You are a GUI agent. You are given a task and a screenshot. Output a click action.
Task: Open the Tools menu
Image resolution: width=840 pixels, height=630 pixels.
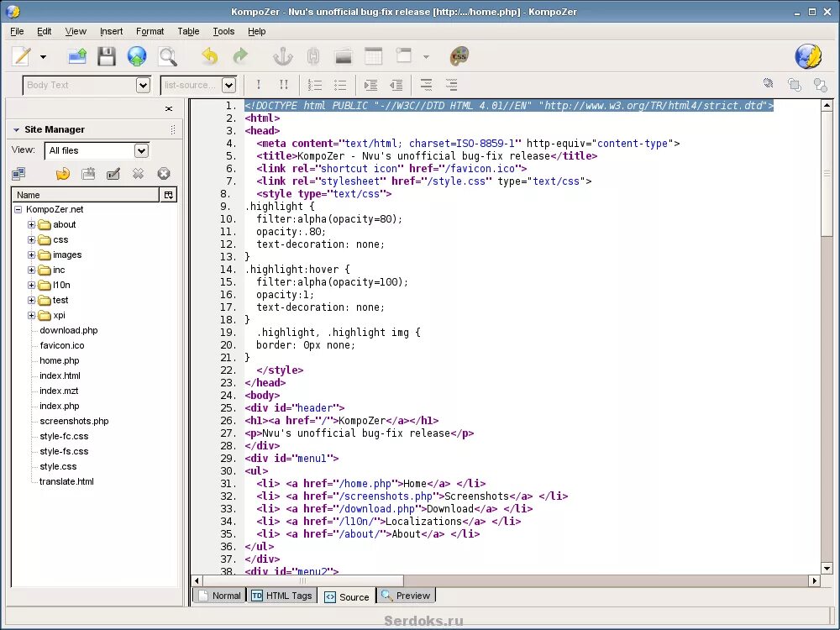[223, 31]
